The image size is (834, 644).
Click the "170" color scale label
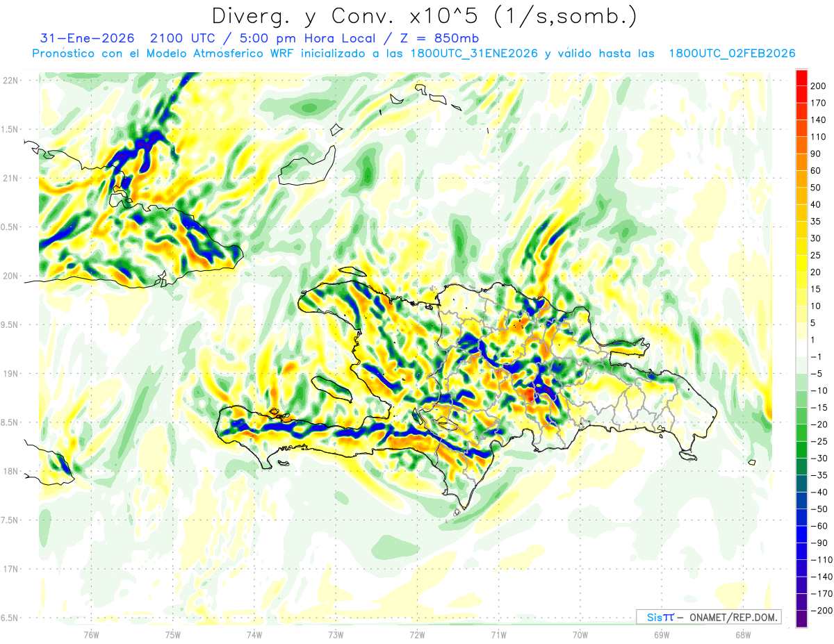coord(818,103)
